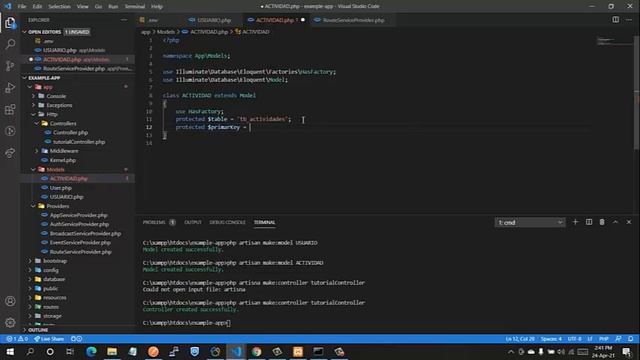Open Windows Start menu

[10, 351]
